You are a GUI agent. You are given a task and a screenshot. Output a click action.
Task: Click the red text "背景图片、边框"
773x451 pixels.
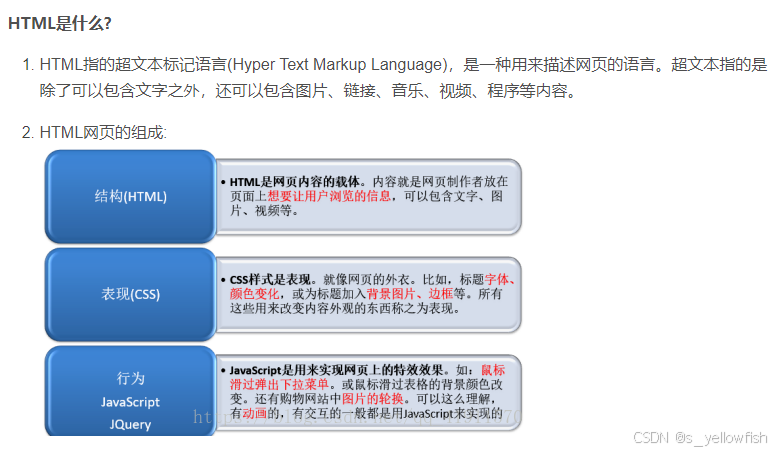point(409,294)
